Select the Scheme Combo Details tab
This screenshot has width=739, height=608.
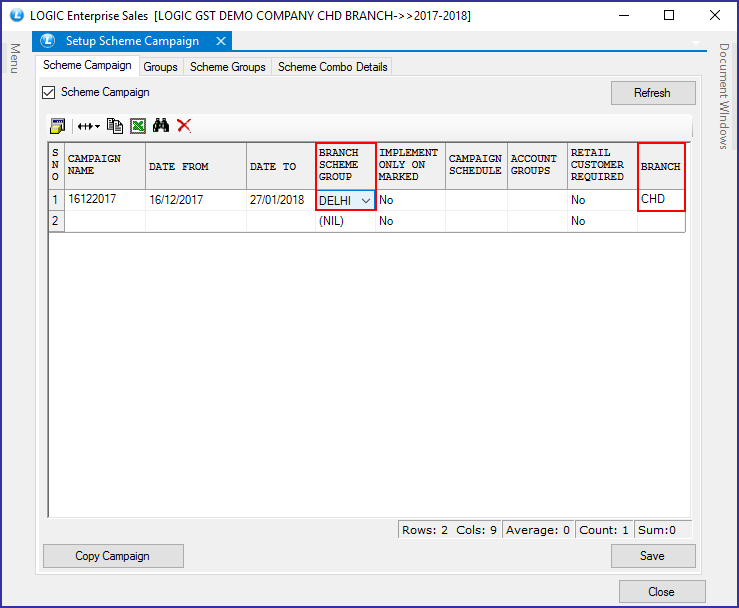tap(332, 67)
